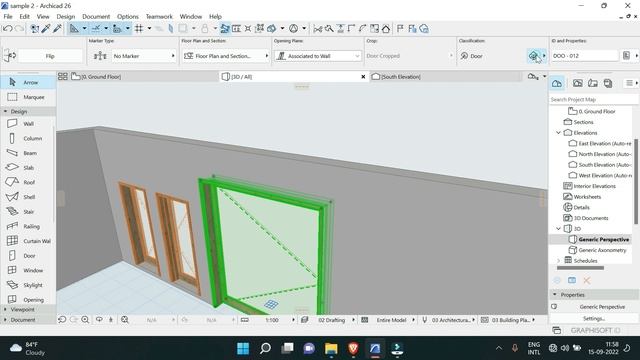Click the Pick Up Parameters eyedropper

click(46, 29)
